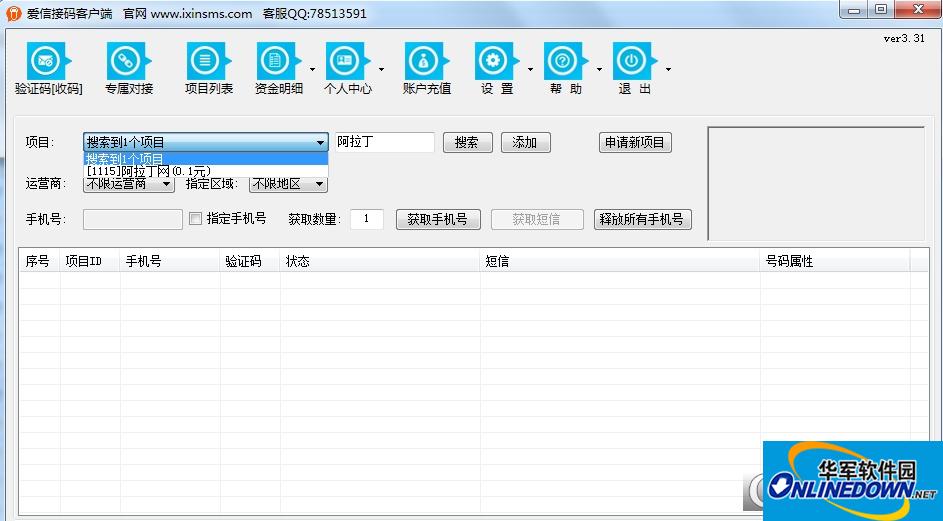Click the 搜索 button
943x521 pixels.
(467, 143)
